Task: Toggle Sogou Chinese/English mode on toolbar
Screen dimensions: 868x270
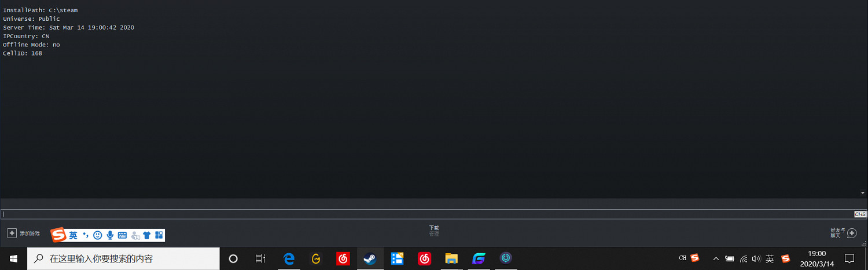Action: (73, 235)
